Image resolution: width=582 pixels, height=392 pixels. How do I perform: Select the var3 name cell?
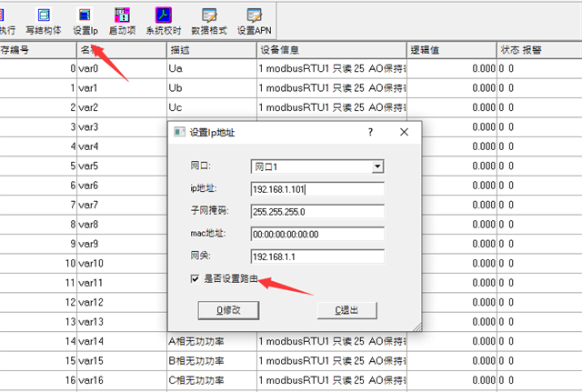click(x=122, y=127)
